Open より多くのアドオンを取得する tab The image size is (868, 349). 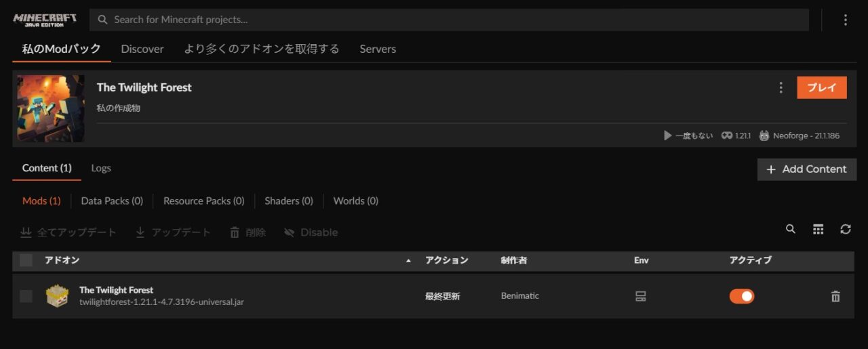point(262,49)
